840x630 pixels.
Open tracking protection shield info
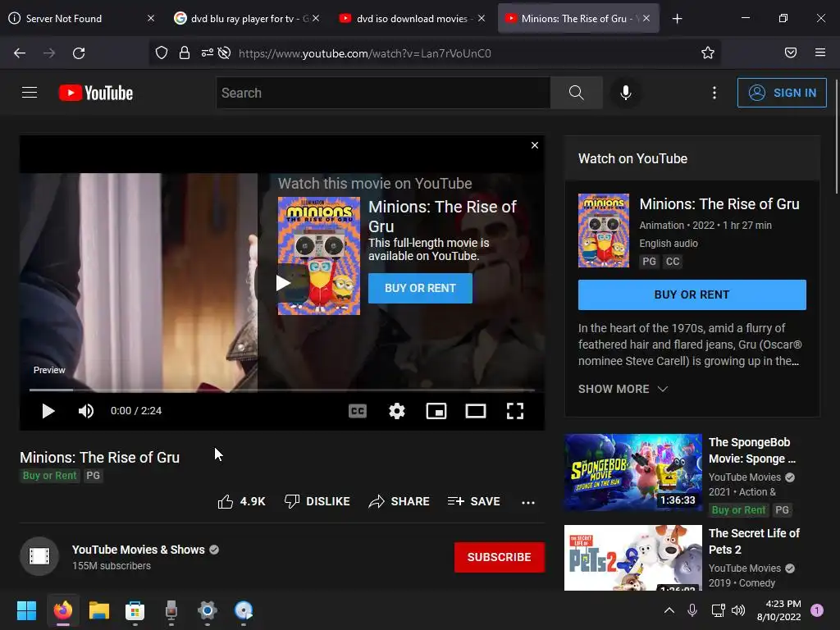[x=162, y=53]
